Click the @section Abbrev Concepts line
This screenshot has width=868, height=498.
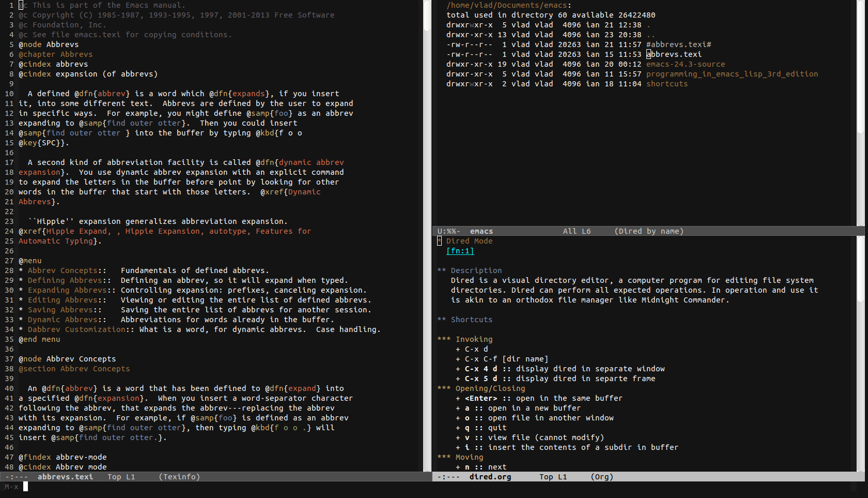click(x=74, y=369)
